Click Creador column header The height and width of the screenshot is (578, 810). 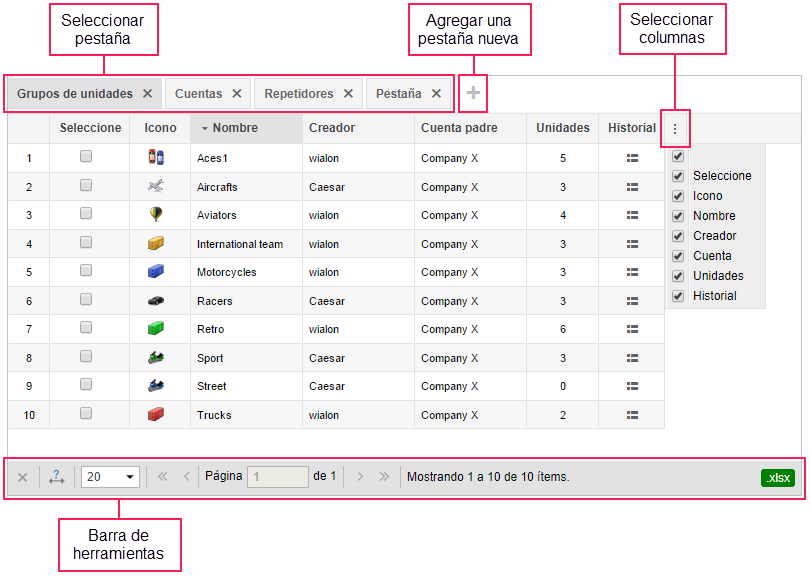tap(359, 128)
